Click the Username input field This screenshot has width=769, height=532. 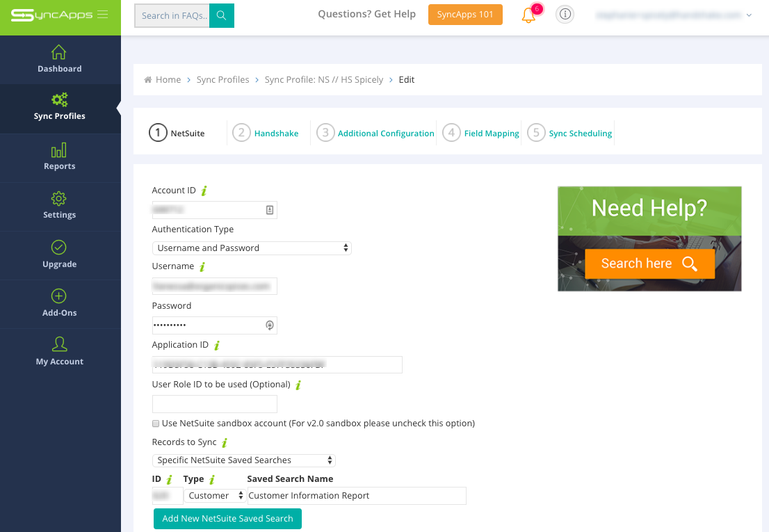(x=214, y=286)
